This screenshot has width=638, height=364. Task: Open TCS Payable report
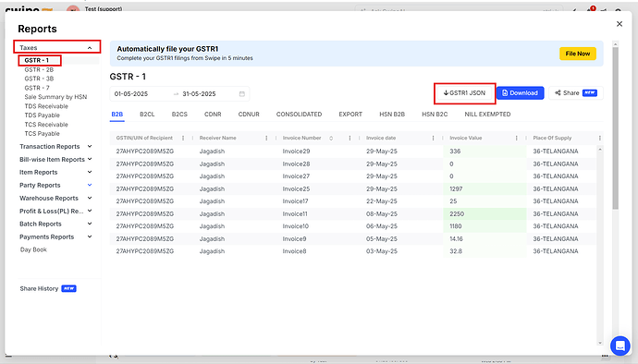click(43, 134)
